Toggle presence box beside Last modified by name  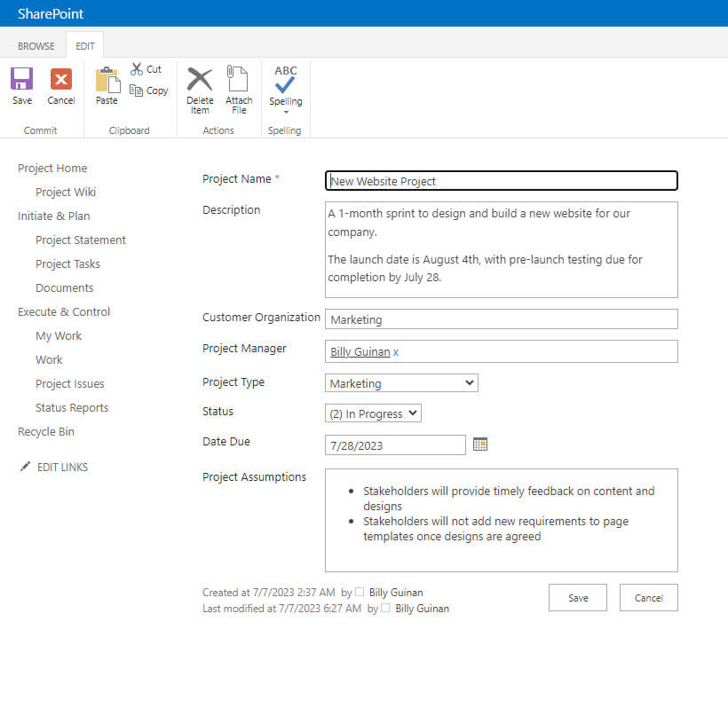tap(385, 609)
